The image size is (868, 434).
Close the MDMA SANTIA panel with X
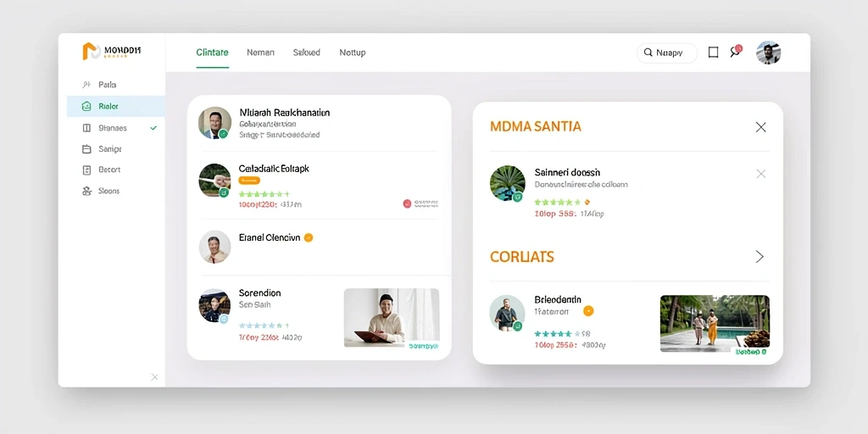pos(760,127)
